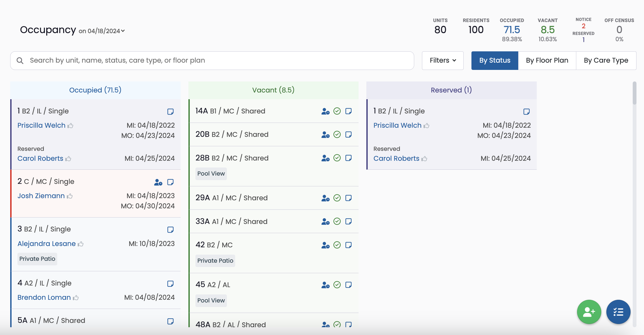The width and height of the screenshot is (644, 335).
Task: Click green check icon for unit 20B
Action: click(x=337, y=134)
